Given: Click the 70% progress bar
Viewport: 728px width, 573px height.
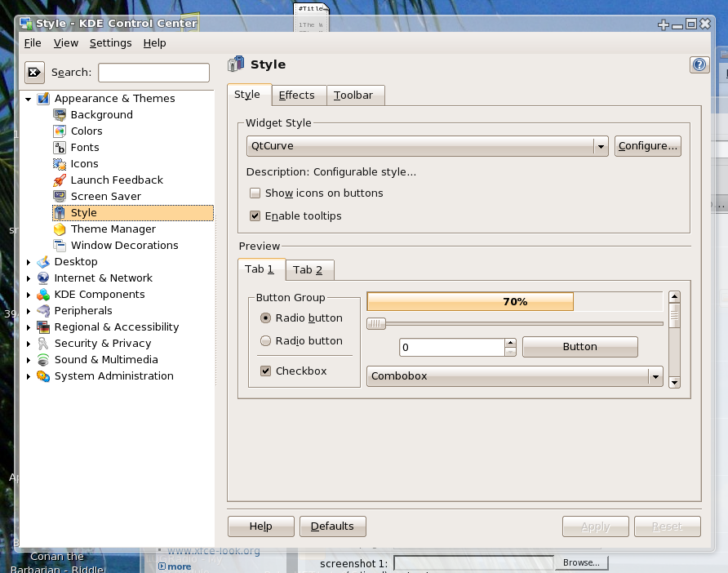Looking at the screenshot, I should tap(515, 302).
